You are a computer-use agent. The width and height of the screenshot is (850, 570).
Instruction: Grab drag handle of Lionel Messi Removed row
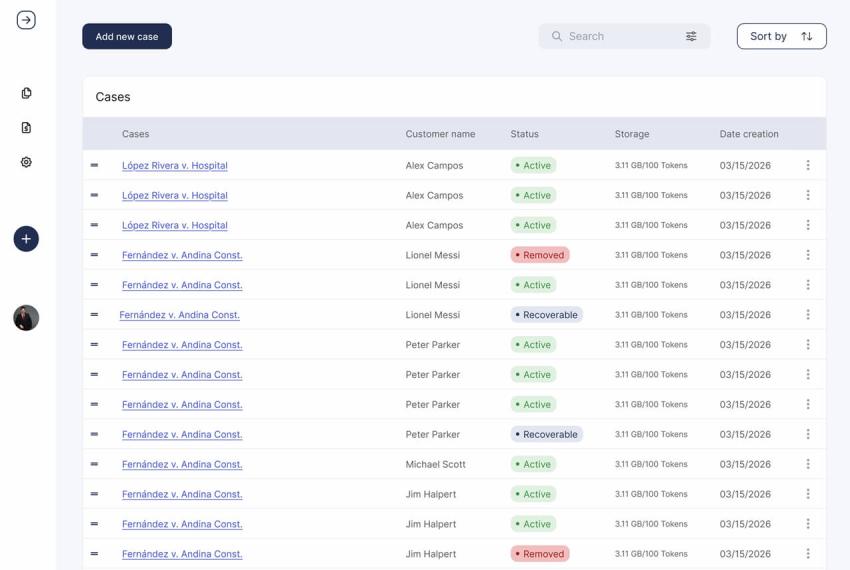pos(94,255)
